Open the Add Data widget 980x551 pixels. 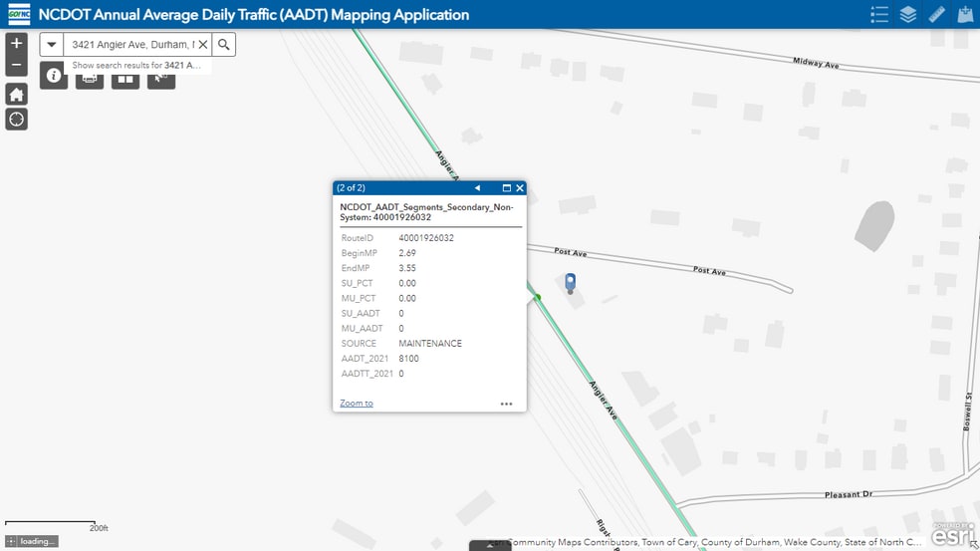tap(966, 14)
